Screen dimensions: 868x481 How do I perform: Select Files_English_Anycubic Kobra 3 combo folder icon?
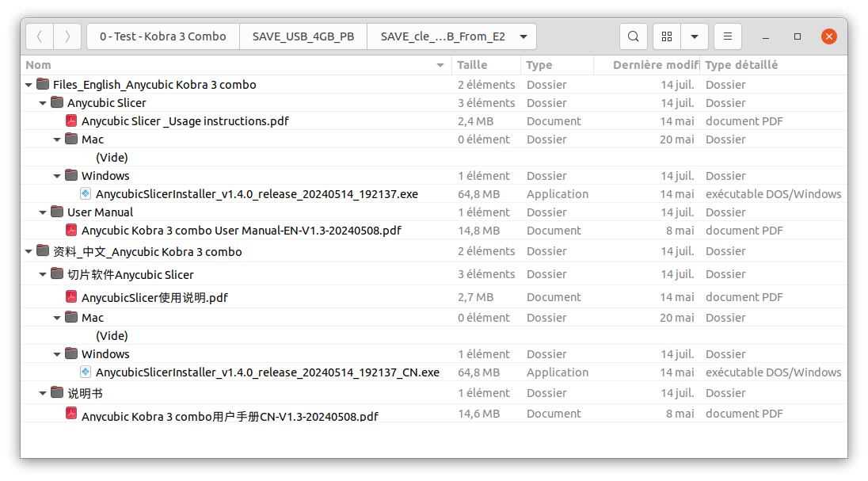coord(43,84)
